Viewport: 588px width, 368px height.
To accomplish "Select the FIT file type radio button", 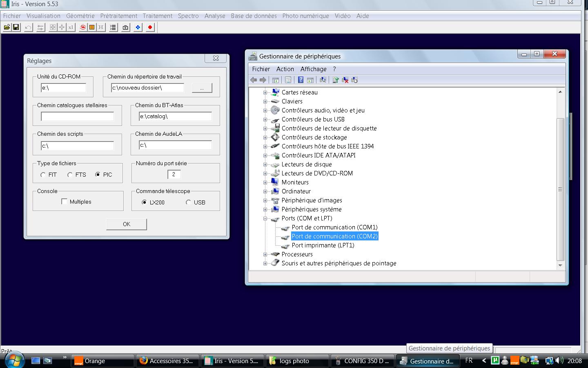I will click(x=43, y=175).
